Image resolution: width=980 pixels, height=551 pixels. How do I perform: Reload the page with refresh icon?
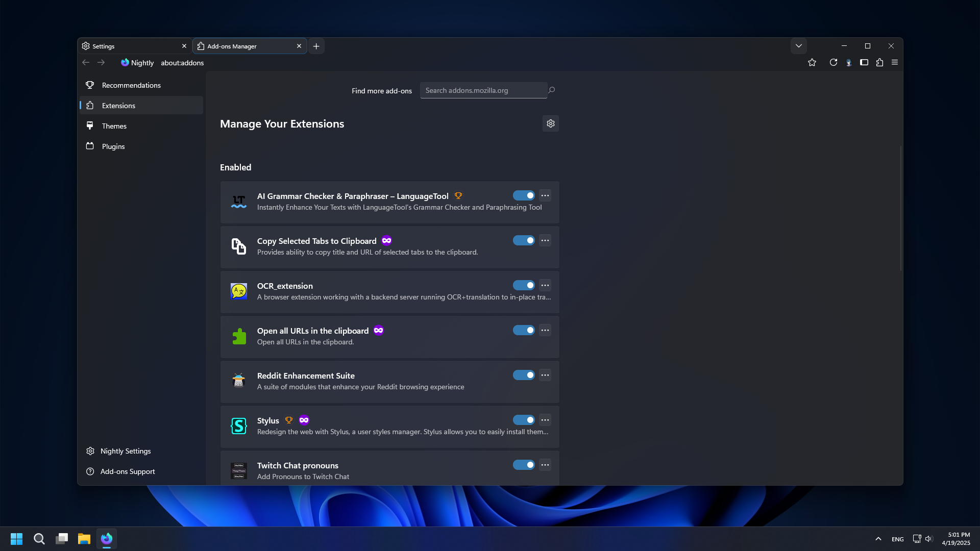(834, 62)
